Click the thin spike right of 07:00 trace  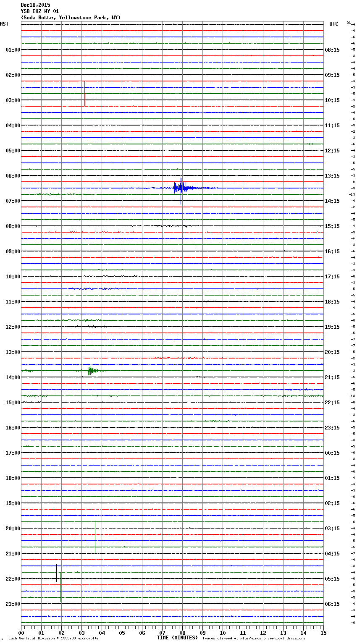pos(309,207)
